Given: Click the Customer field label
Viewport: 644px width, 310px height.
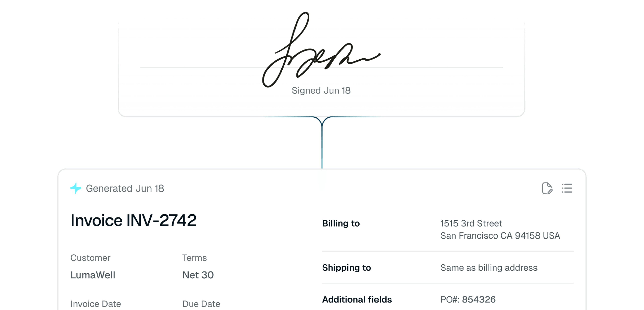Looking at the screenshot, I should (90, 258).
